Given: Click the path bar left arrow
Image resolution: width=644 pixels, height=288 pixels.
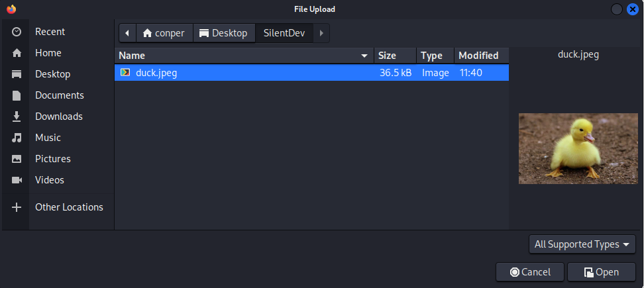Looking at the screenshot, I should point(127,33).
